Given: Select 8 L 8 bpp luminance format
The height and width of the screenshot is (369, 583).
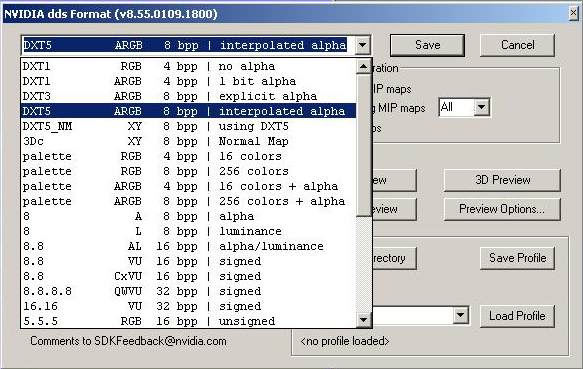Looking at the screenshot, I should pyautogui.click(x=189, y=231).
